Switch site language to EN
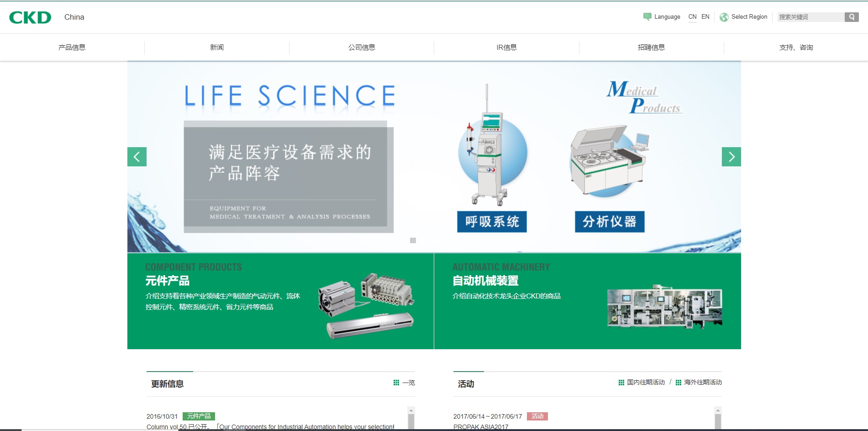The height and width of the screenshot is (431, 868). pyautogui.click(x=705, y=16)
